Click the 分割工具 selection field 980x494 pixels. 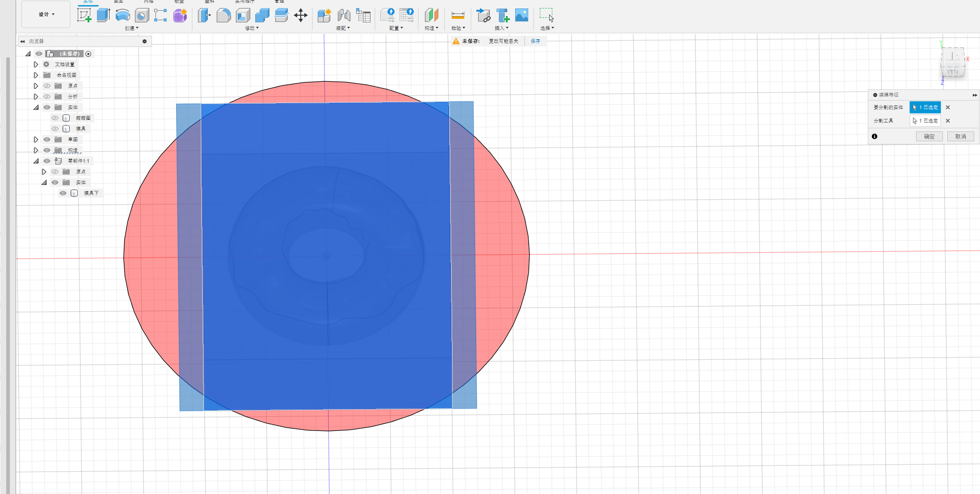click(x=925, y=121)
